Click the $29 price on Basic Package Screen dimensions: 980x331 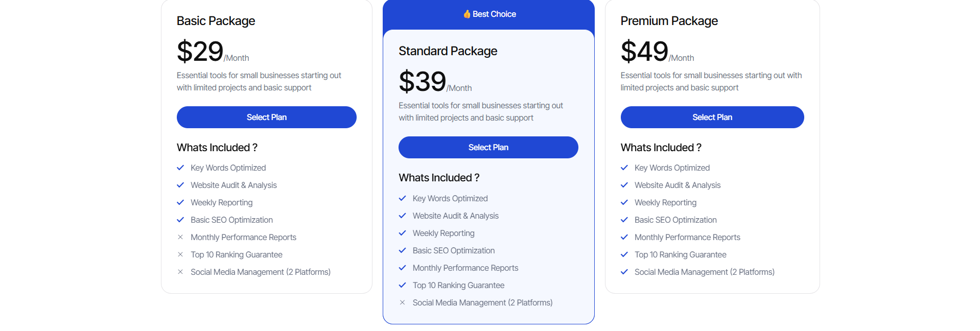coord(199,51)
